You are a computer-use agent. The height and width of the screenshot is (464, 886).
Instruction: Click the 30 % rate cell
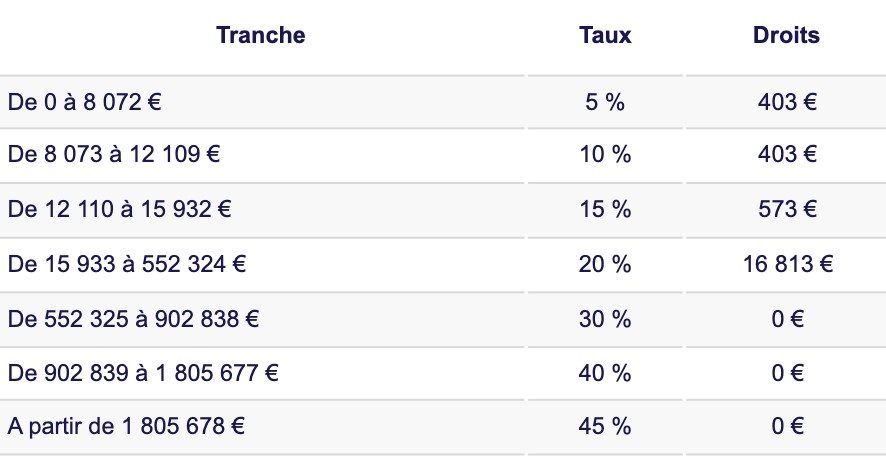pos(605,319)
